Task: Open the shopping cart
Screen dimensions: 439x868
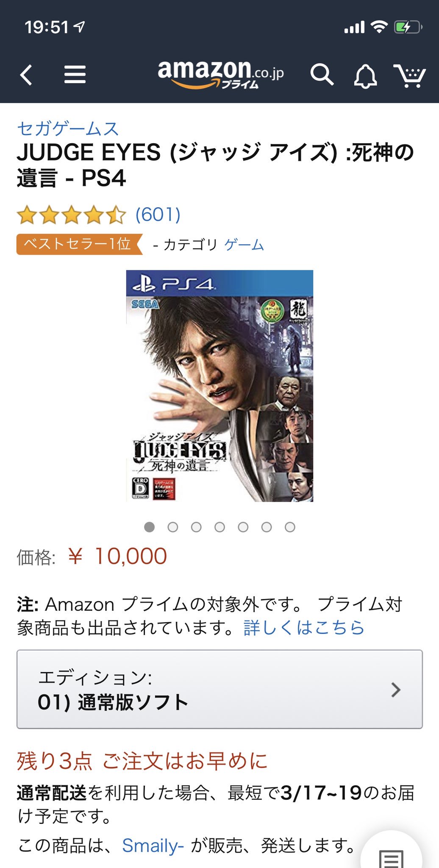Action: tap(409, 75)
